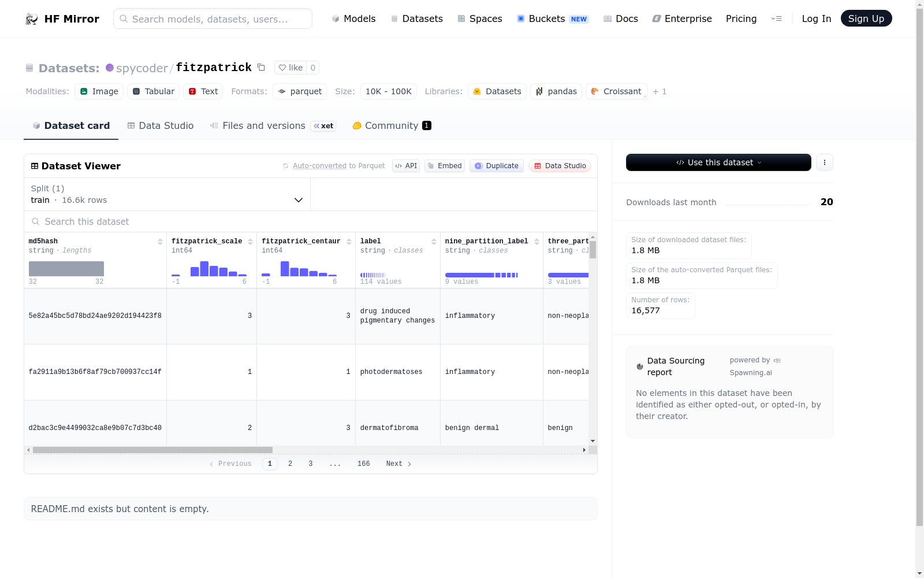
Task: Click the pandas library tag
Action: coord(556,91)
